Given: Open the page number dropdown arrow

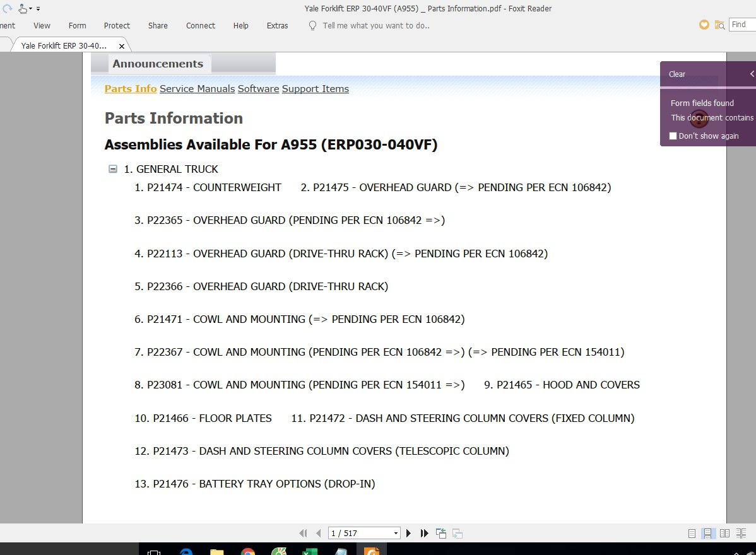Looking at the screenshot, I should (x=396, y=534).
